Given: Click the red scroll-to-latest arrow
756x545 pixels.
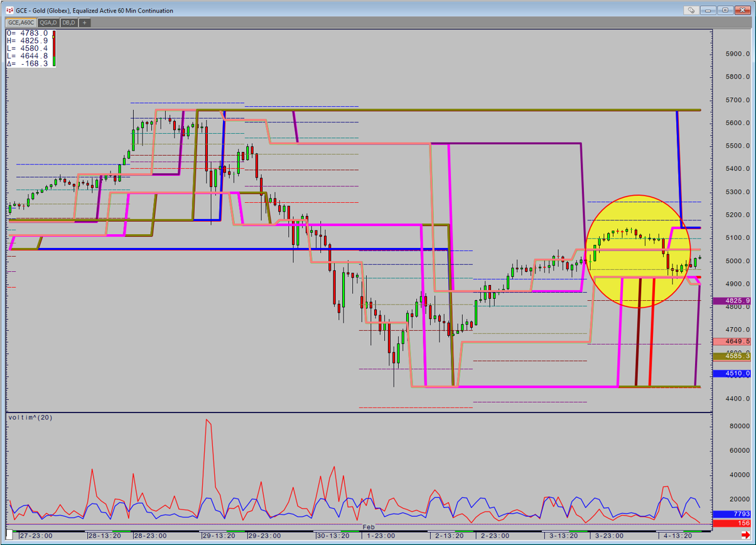Looking at the screenshot, I should click(x=745, y=535).
